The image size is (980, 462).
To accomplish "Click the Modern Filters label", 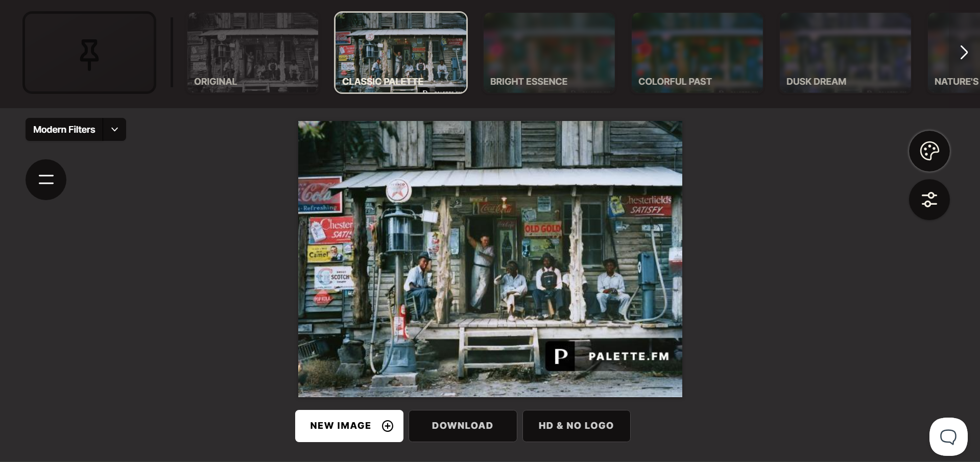I will [64, 130].
